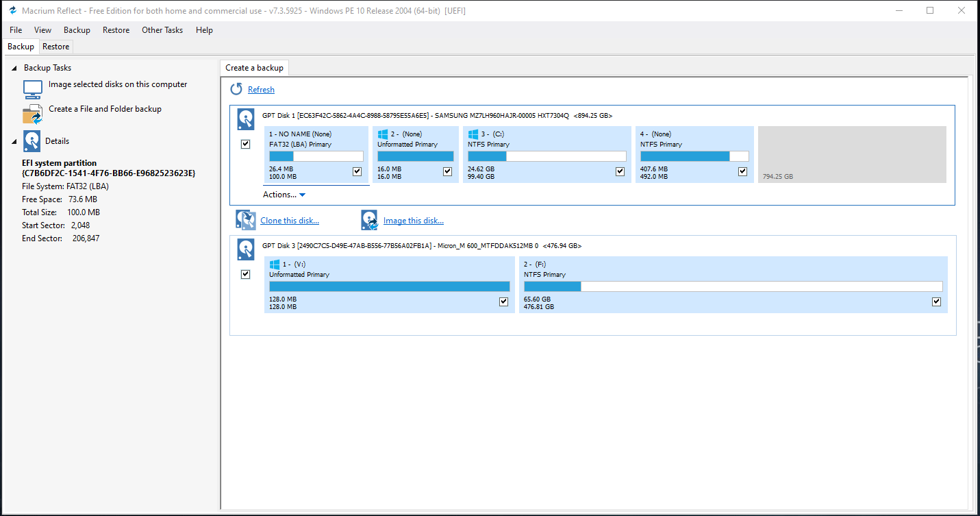Click the Image this disk icon

click(x=369, y=220)
